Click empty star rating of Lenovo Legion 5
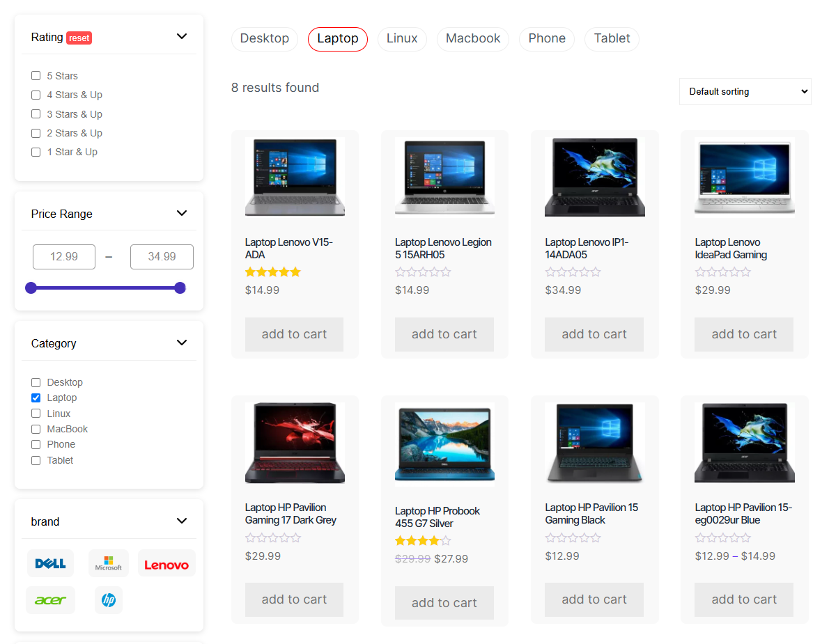The width and height of the screenshot is (829, 644). pyautogui.click(x=423, y=272)
